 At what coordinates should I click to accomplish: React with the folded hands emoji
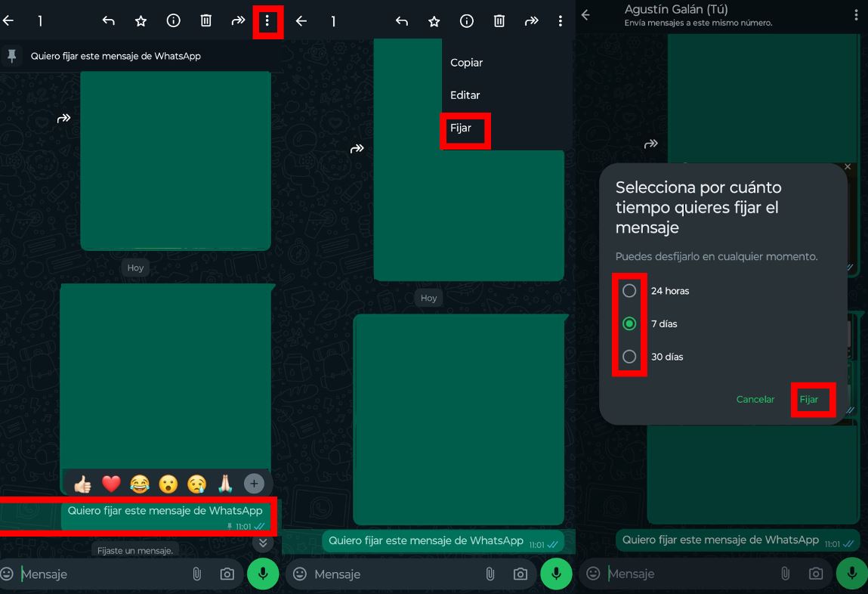(225, 484)
